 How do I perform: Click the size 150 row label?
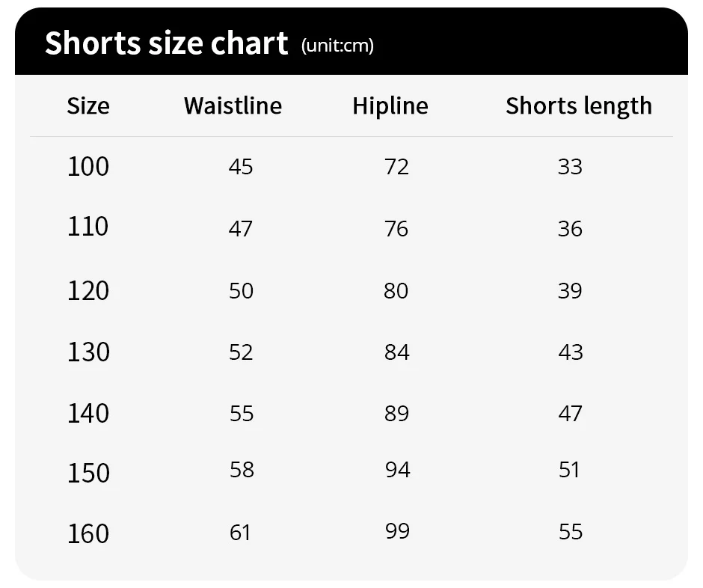[x=88, y=473]
